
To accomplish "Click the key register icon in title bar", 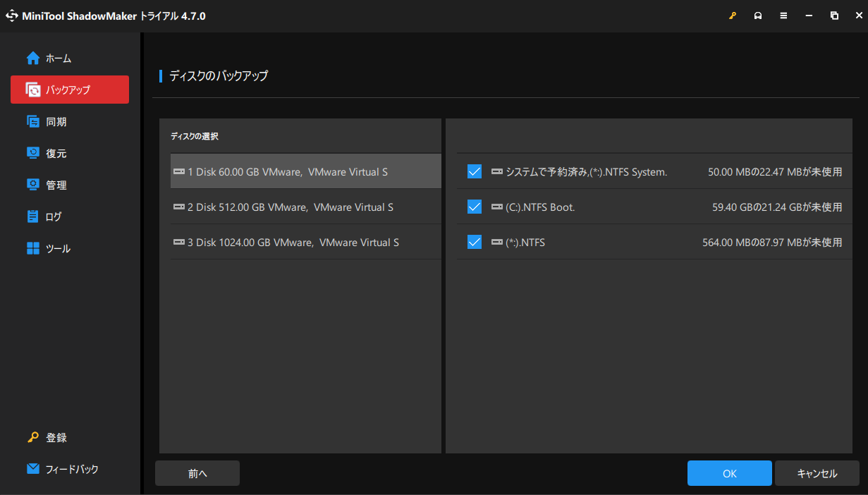I will click(x=733, y=16).
